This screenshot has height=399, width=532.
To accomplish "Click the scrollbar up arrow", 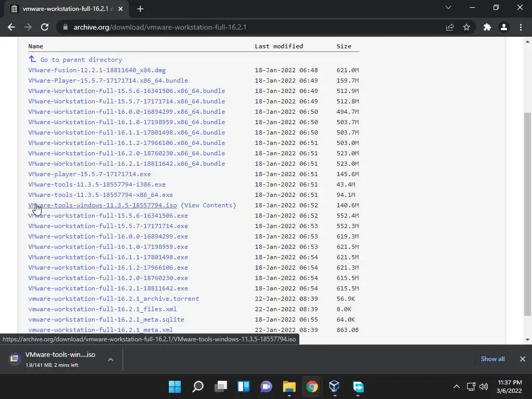I will 527,42.
